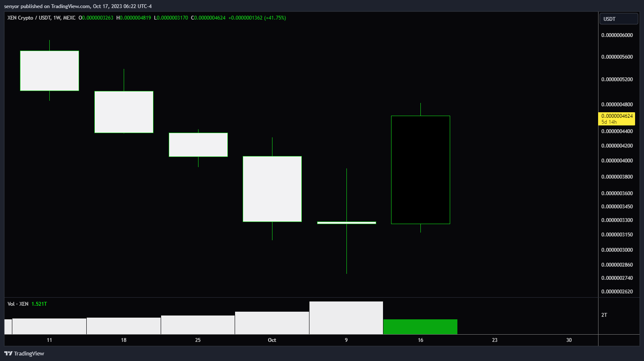This screenshot has width=644, height=361.
Task: Select the large black candle for Oct 16
Action: pos(420,170)
